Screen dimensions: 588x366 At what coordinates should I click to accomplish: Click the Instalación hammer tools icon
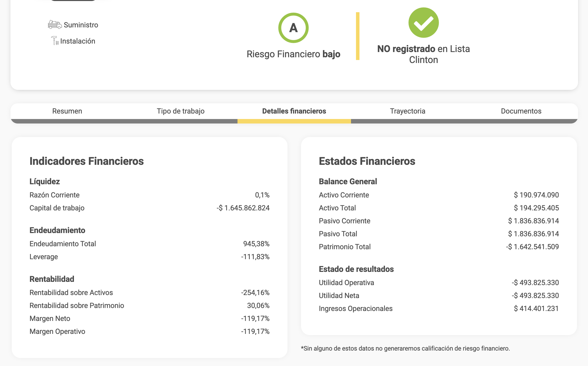(55, 41)
